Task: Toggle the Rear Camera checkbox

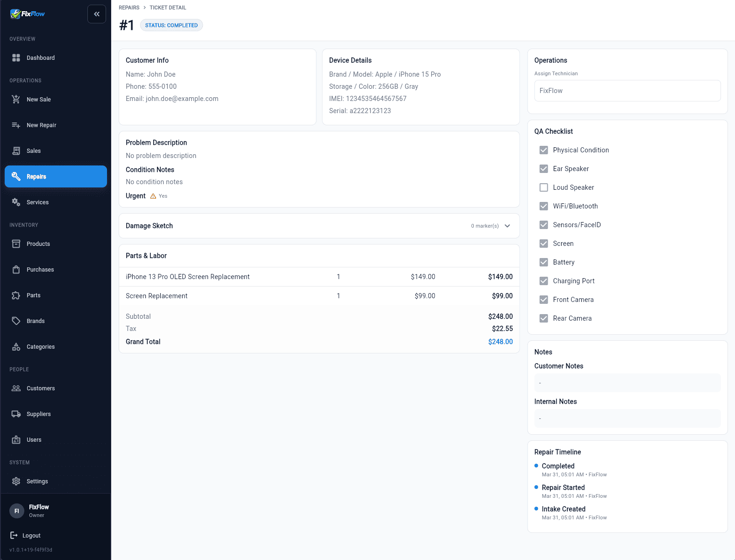Action: pyautogui.click(x=543, y=318)
